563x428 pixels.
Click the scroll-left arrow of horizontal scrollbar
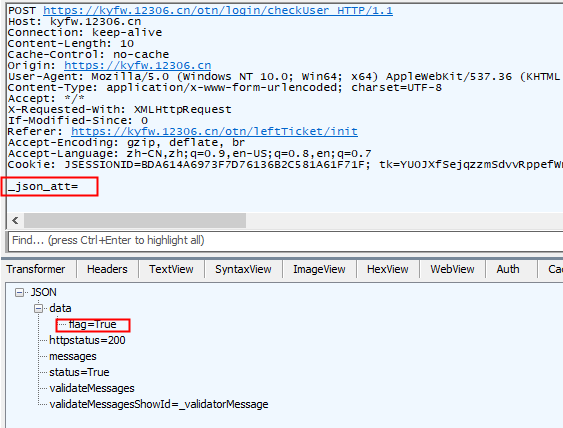point(15,220)
